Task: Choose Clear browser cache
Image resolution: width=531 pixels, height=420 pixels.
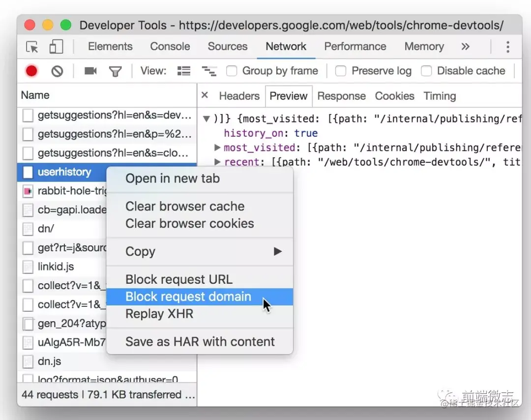Action: 200,206
